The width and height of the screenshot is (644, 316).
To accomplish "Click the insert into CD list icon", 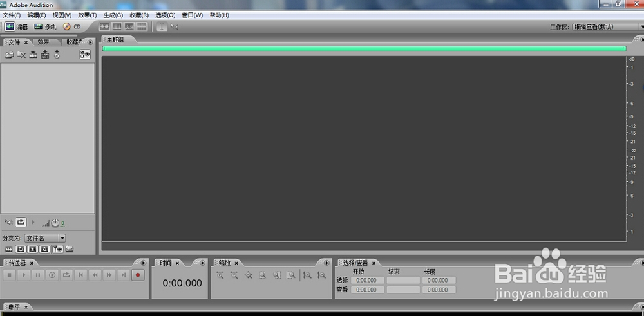I will pos(57,55).
